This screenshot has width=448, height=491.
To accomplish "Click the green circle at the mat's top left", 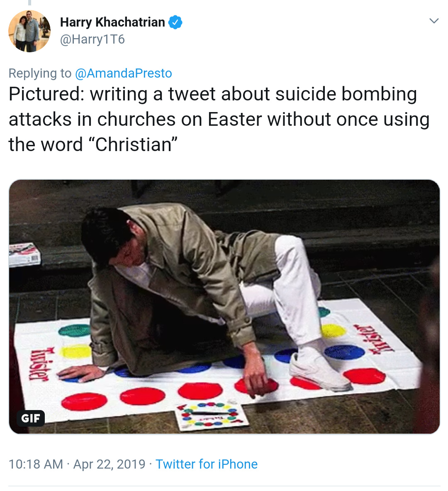I will tap(75, 330).
